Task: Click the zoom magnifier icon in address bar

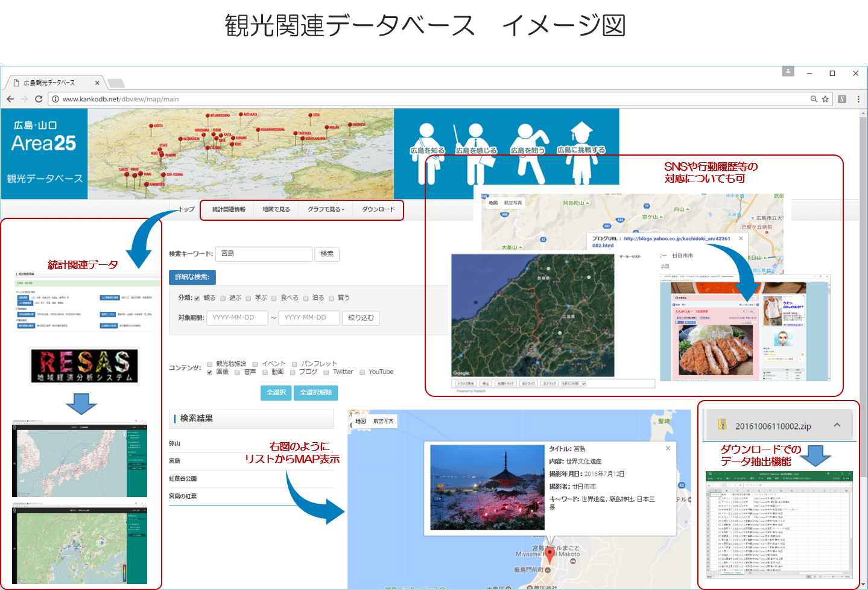Action: 814,99
